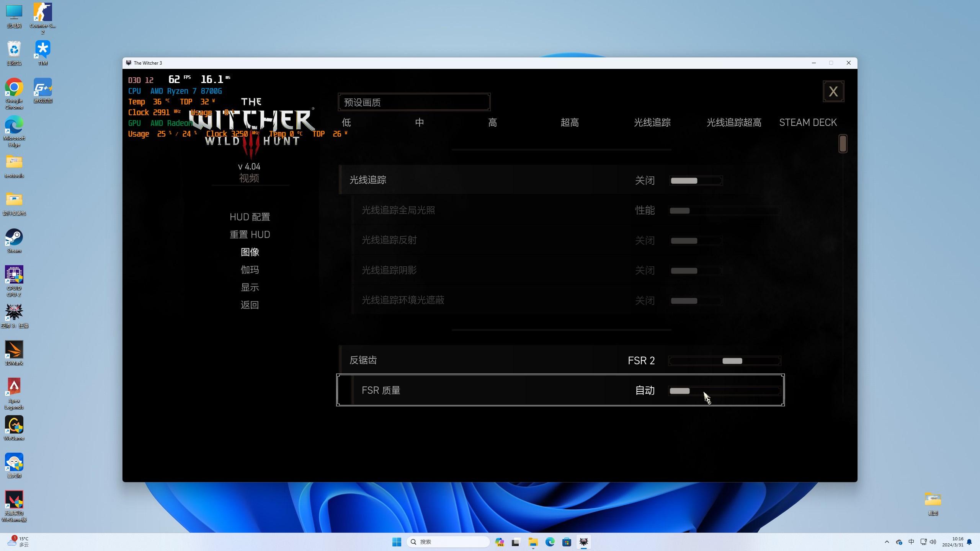980x551 pixels.
Task: Open the 游戏加加 desktop shortcut
Action: 42,91
